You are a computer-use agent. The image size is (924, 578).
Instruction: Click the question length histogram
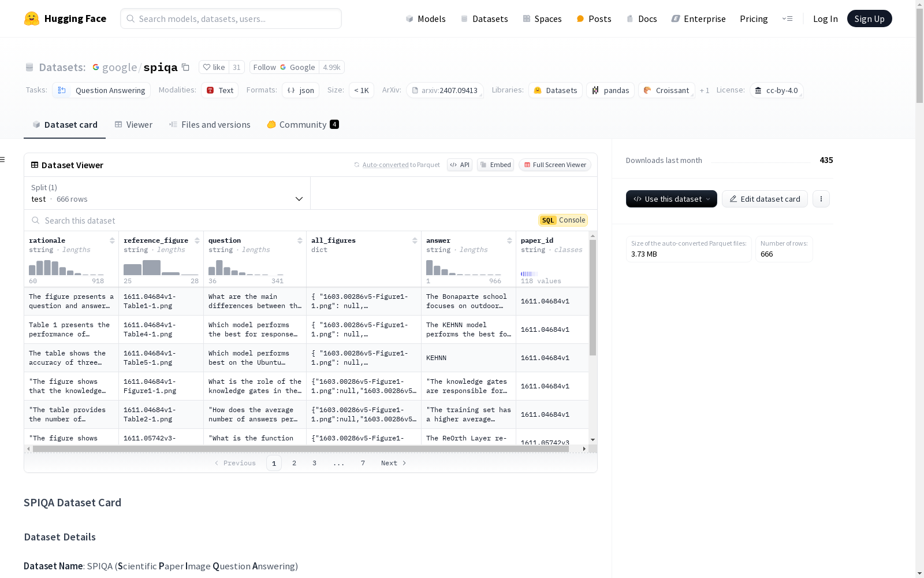pyautogui.click(x=246, y=267)
